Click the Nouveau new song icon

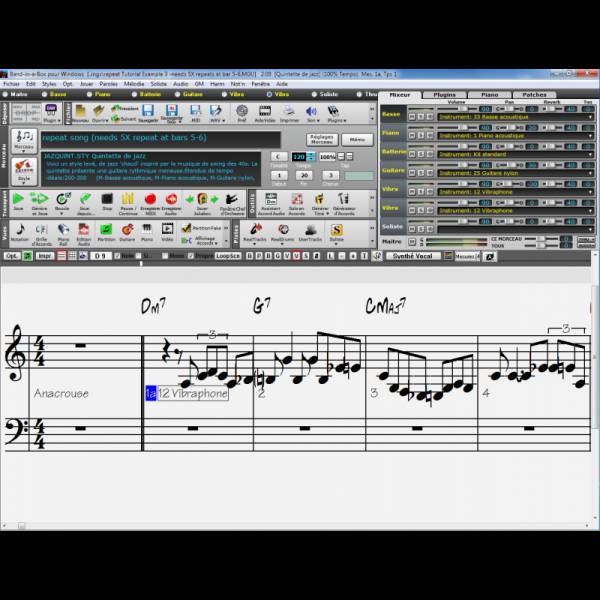(80, 113)
